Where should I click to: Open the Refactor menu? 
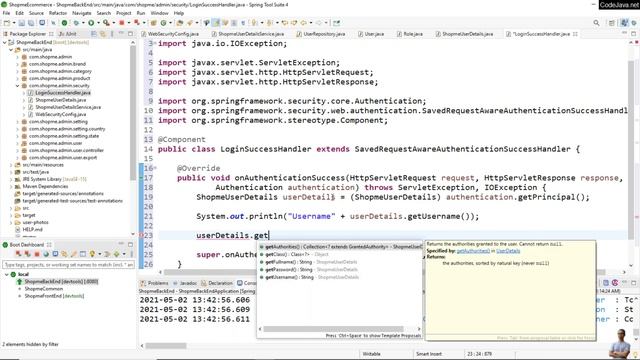[x=58, y=13]
